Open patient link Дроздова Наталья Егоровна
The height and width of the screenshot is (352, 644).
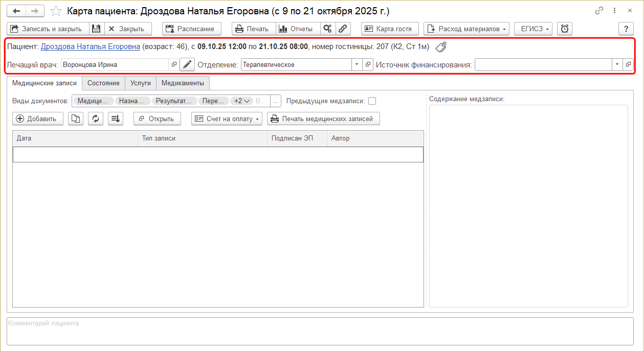point(91,46)
